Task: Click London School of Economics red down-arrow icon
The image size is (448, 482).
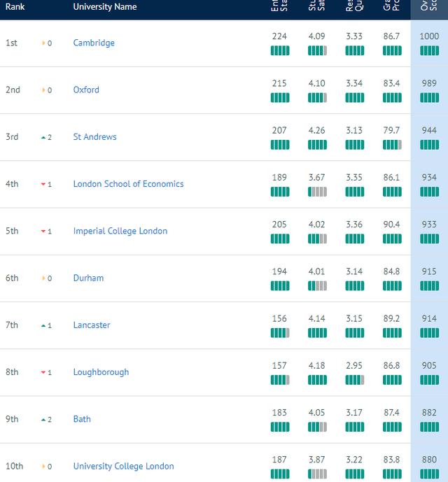Action: coord(43,185)
